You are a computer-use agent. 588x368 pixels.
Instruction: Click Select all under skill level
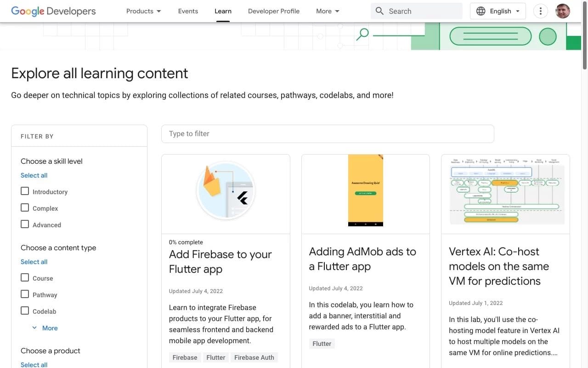34,175
